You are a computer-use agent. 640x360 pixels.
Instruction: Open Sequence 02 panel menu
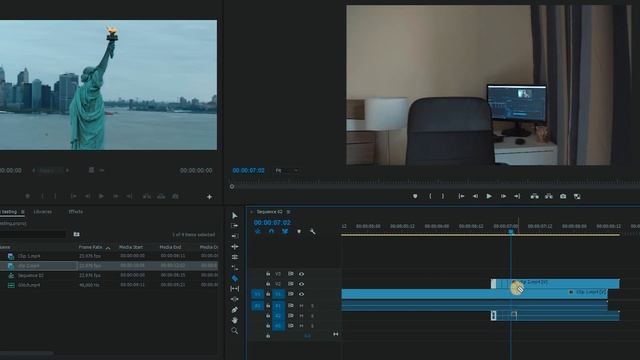click(x=289, y=212)
